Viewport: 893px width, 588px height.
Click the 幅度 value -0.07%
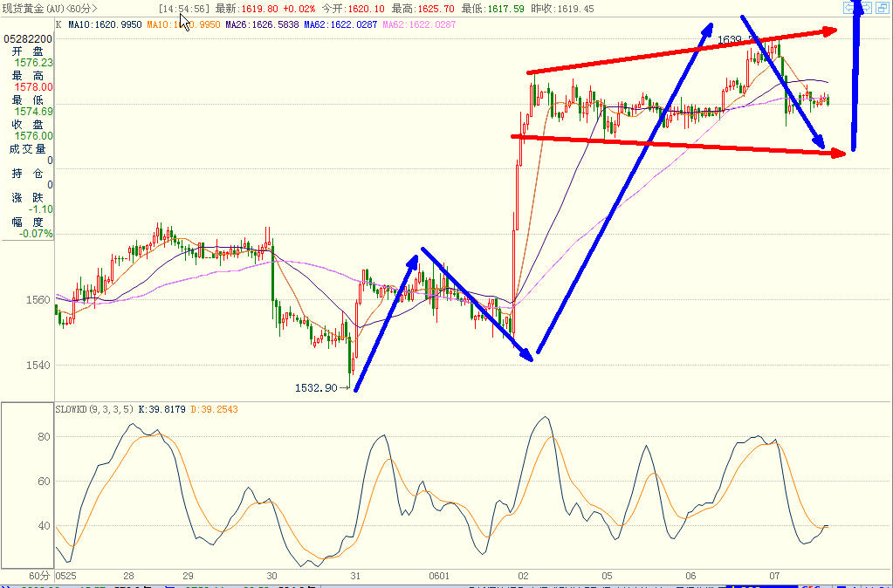tap(36, 234)
